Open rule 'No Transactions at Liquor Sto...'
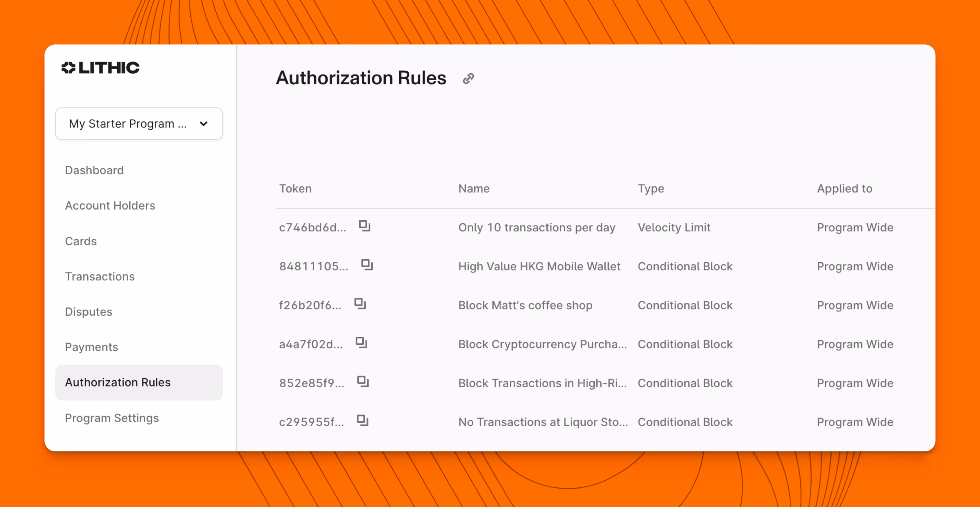Screen dimensions: 980x507 coord(543,422)
